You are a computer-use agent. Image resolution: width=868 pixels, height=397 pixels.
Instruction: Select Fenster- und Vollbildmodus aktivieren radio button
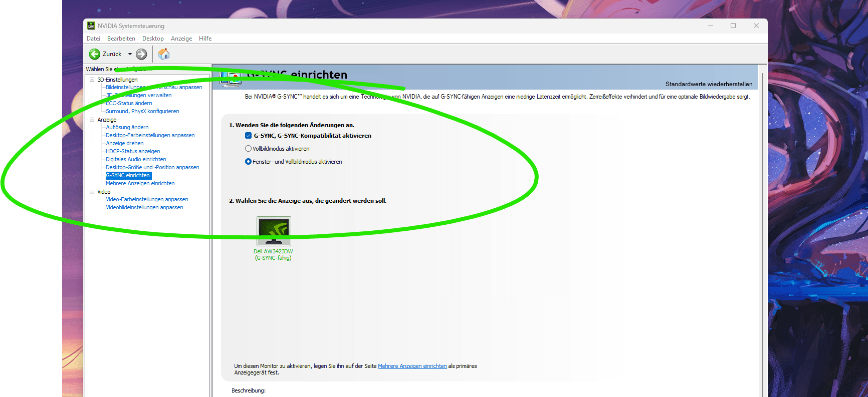(248, 162)
